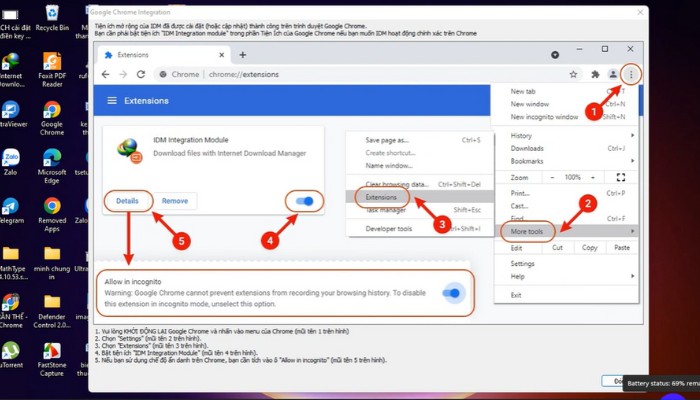700x400 pixels.
Task: Choose New window in Chrome's menu
Action: click(x=567, y=104)
